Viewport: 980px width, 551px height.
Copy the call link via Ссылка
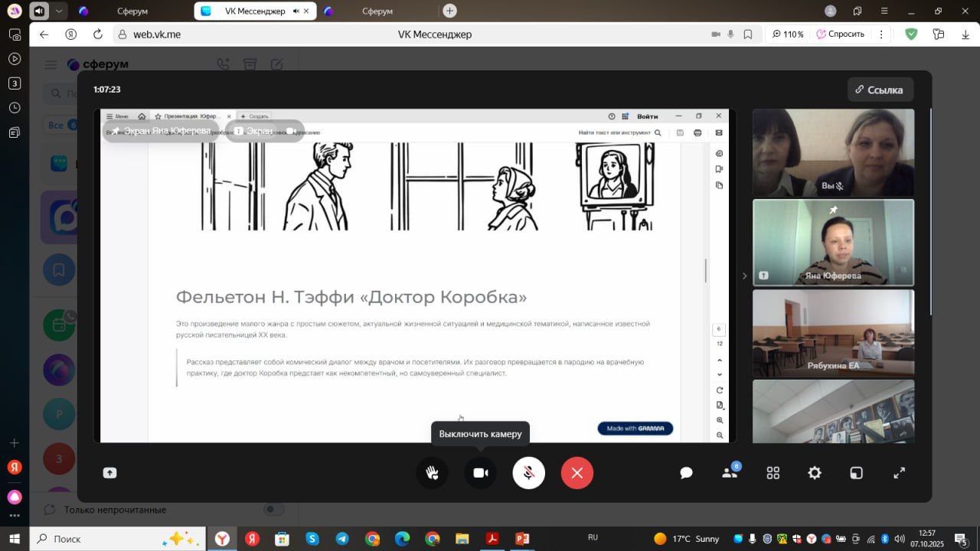coord(880,90)
